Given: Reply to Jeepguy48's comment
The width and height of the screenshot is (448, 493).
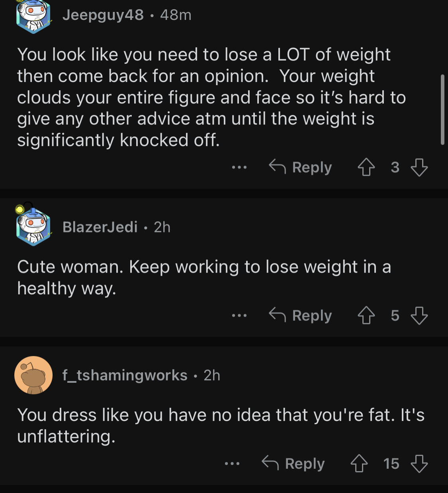Looking at the screenshot, I should pyautogui.click(x=301, y=167).
